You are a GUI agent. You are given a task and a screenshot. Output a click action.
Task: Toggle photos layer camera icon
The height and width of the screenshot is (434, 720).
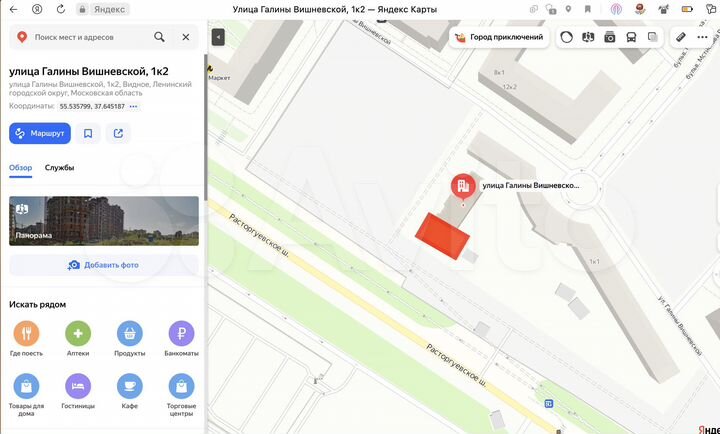click(609, 38)
